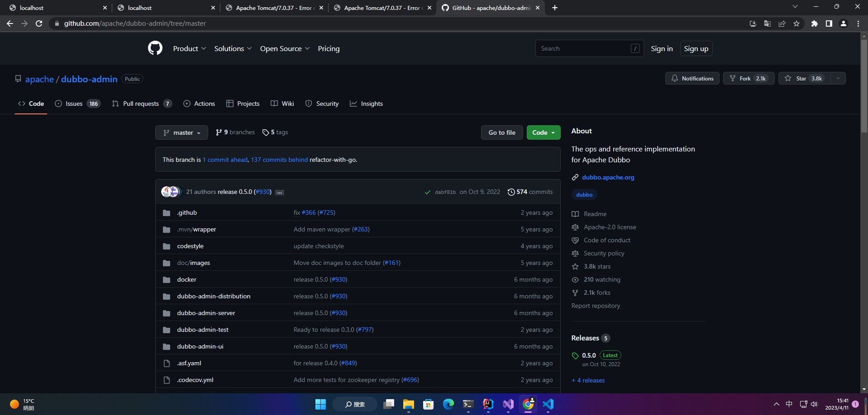Click the Go to file button
The height and width of the screenshot is (415, 868).
(x=502, y=132)
